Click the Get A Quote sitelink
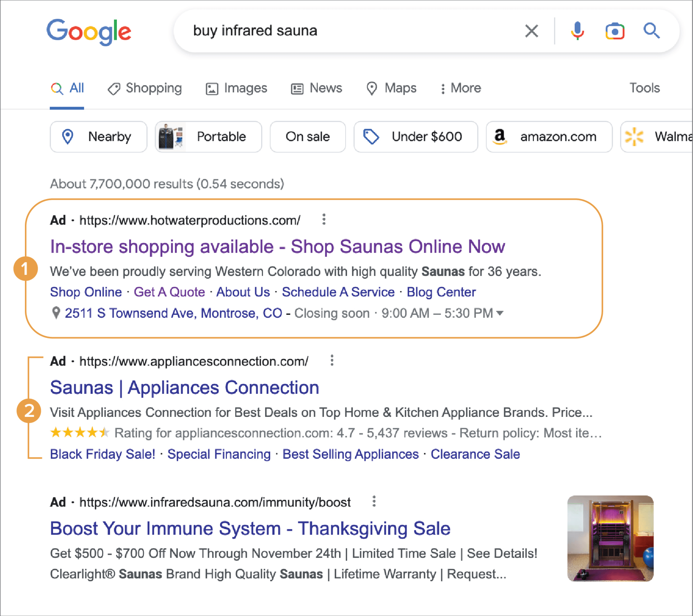 [169, 292]
